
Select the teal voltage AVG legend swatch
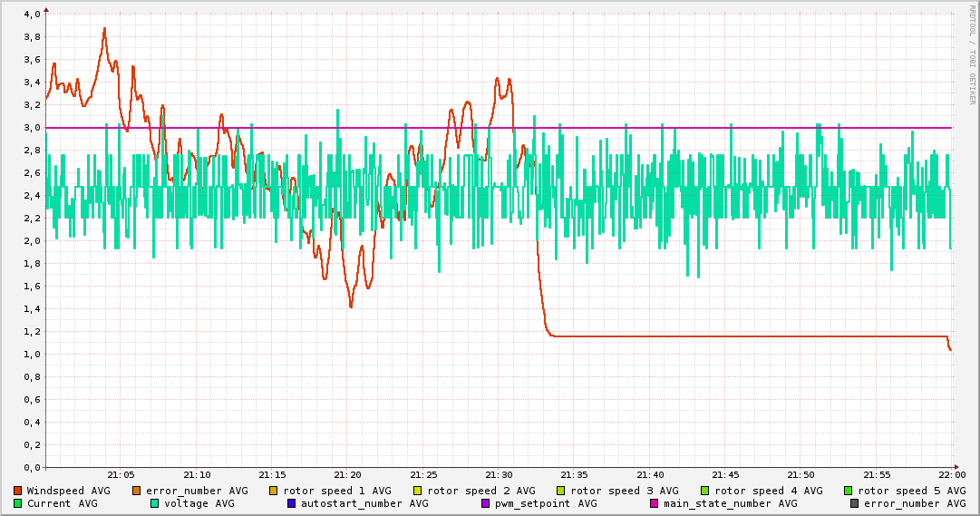coord(155,503)
